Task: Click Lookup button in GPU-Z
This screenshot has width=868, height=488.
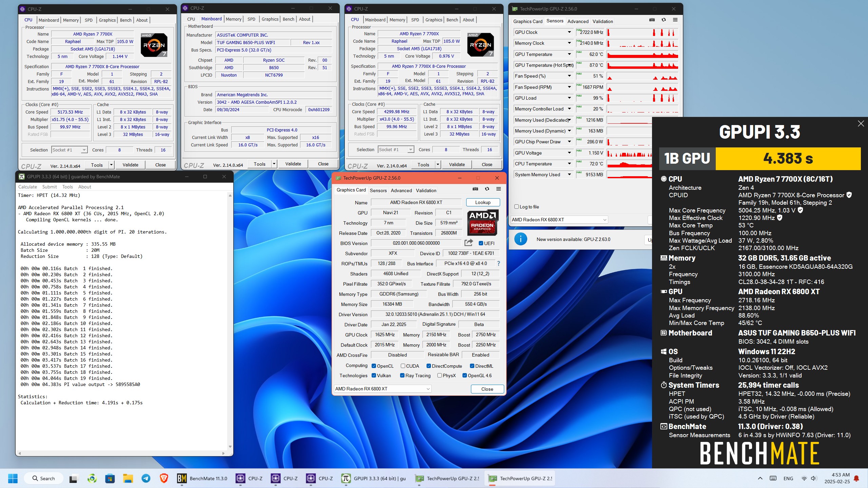Action: [483, 202]
